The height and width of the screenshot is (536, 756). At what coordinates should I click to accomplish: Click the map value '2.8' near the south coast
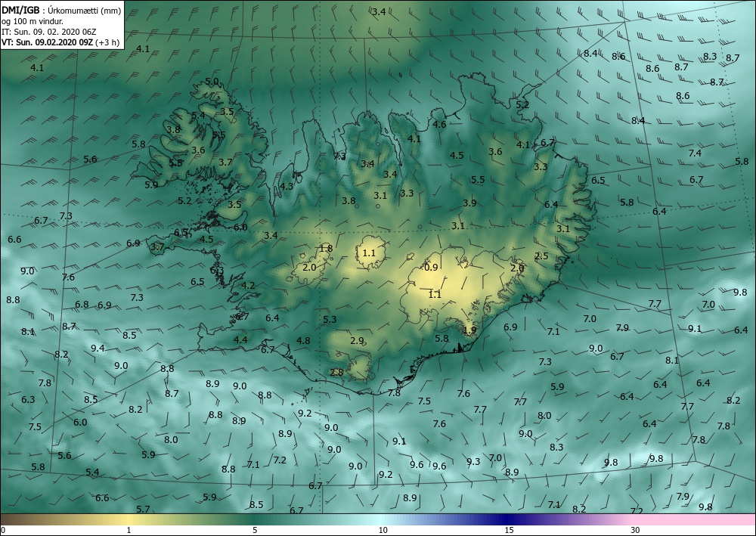click(336, 372)
